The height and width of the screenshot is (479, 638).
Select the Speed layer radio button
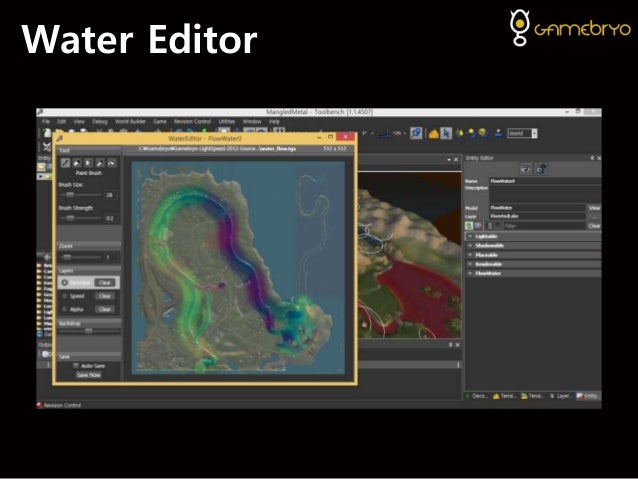click(64, 296)
